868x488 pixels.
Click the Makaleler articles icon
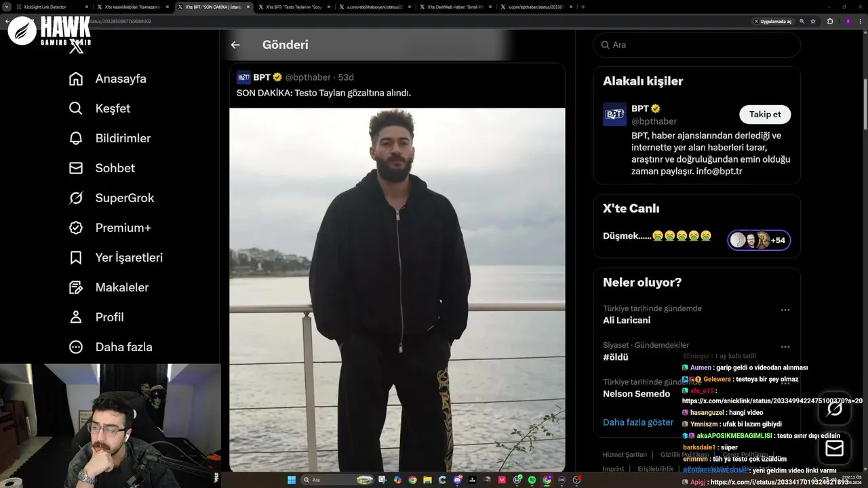[76, 287]
